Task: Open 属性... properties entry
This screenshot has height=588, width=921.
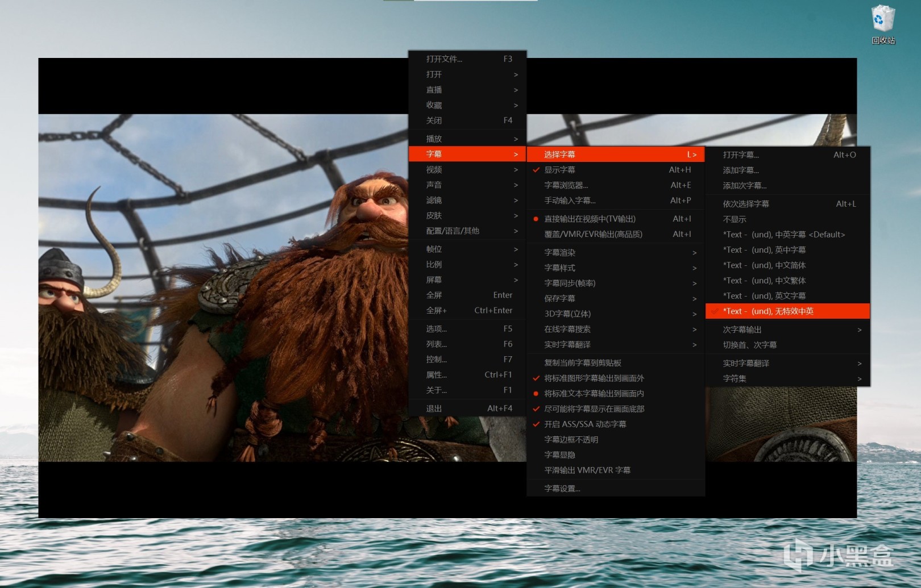Action: pos(467,374)
